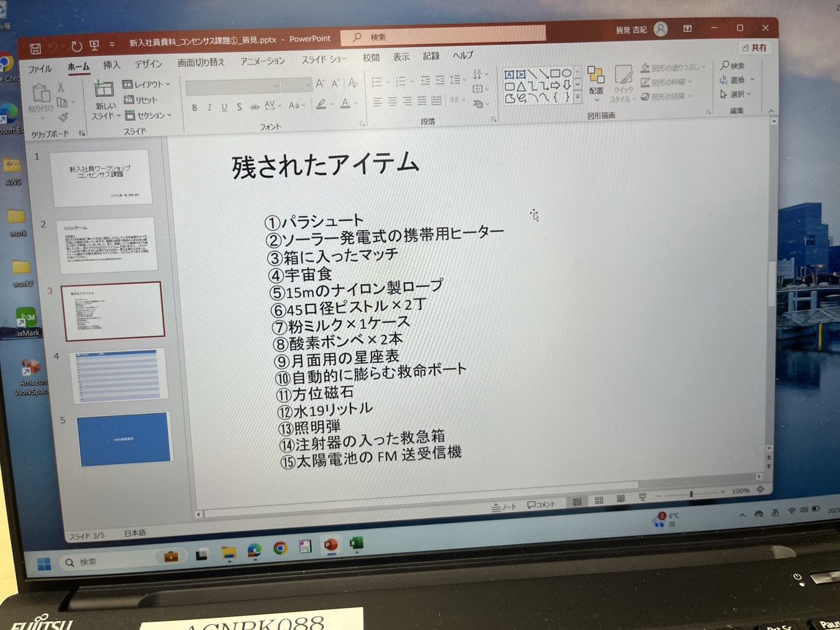Image resolution: width=840 pixels, height=630 pixels.
Task: Switch to the 挿入 Insert tab
Action: (111, 65)
